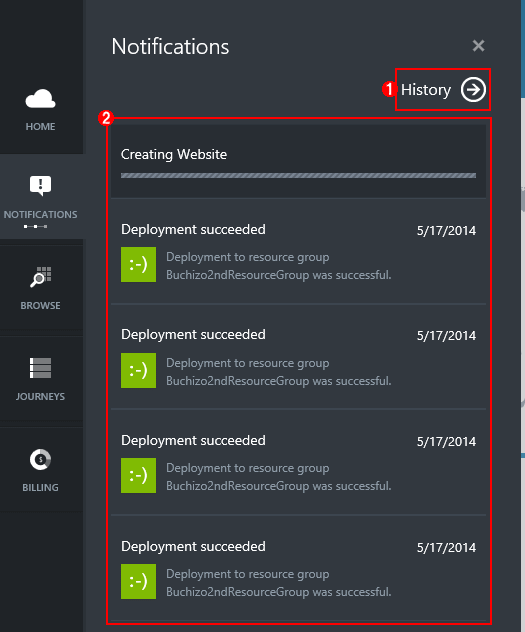Open the second Deployment succeeded notification title
The height and width of the screenshot is (632, 525).
coord(193,335)
